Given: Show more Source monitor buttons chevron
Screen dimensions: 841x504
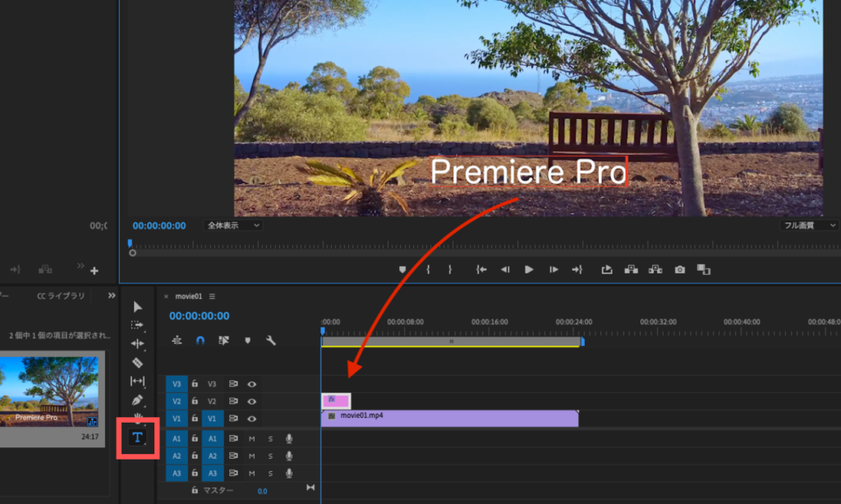Looking at the screenshot, I should (x=80, y=265).
